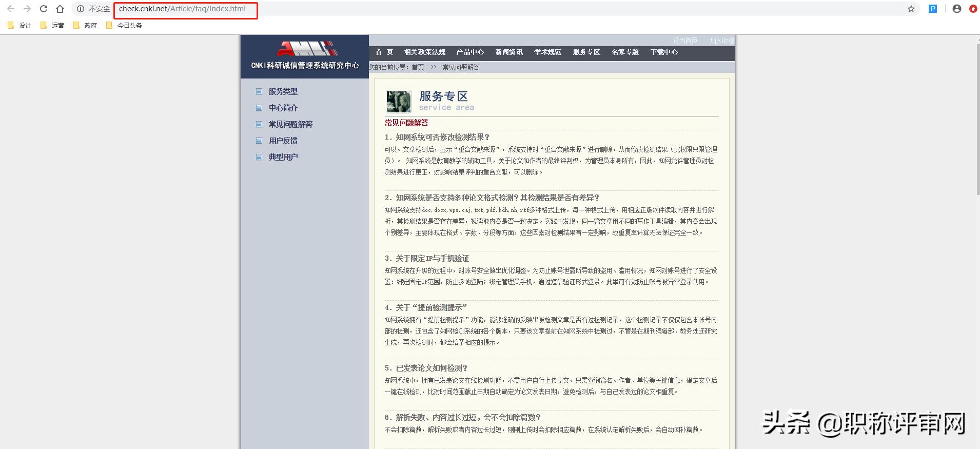Image resolution: width=980 pixels, height=449 pixels.
Task: Click CNKI科研诚信管理系统研究中心 site title
Action: (x=305, y=65)
